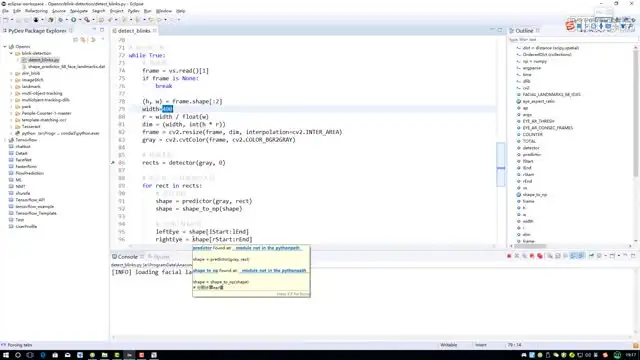Maximize the Package Explorer panel
The width and height of the screenshot is (640, 360).
point(102,30)
